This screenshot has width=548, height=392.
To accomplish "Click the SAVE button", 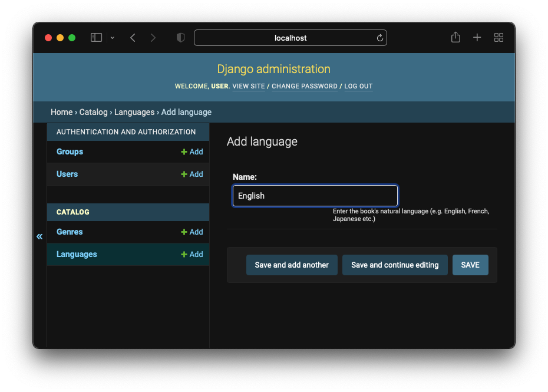I will pos(470,265).
